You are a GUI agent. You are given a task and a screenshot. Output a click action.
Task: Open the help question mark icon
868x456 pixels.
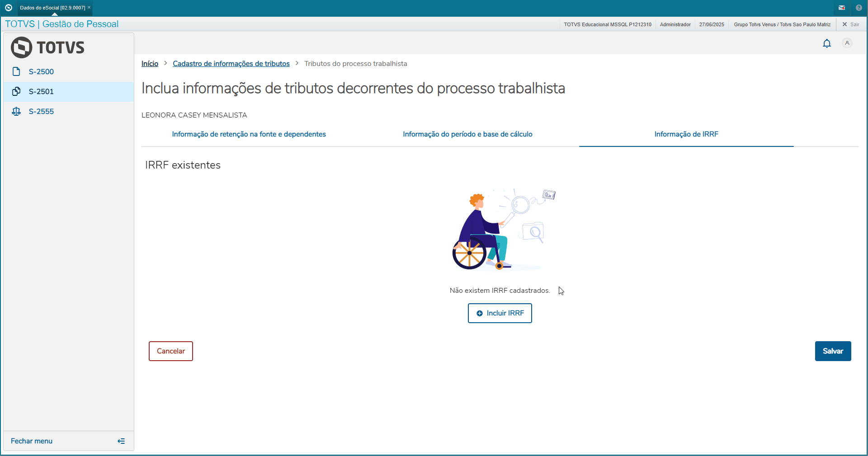859,8
